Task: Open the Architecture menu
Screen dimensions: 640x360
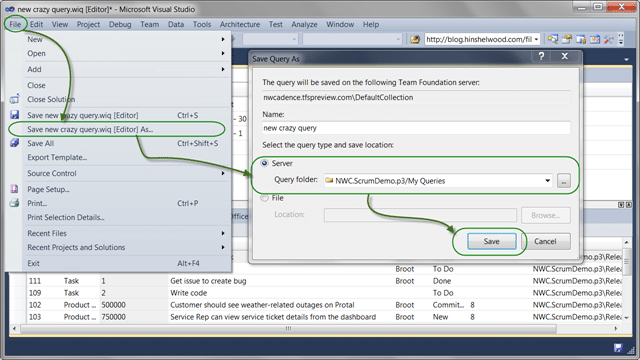Action: (240, 24)
